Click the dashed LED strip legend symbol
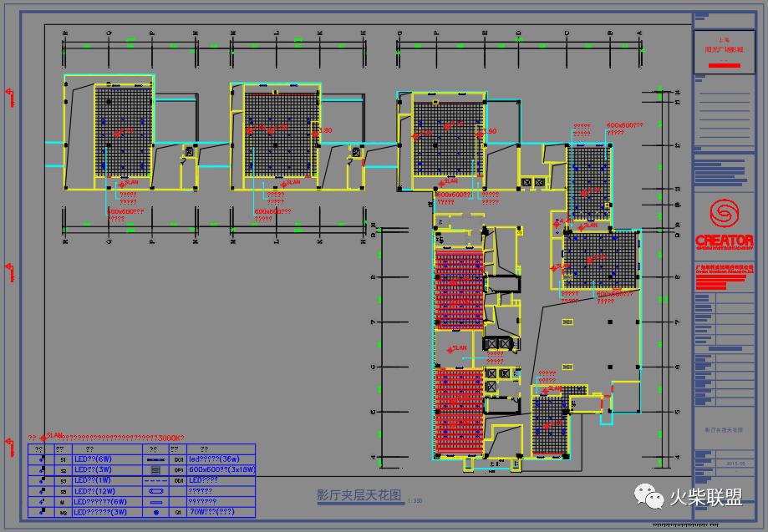The image size is (768, 532). pos(155,480)
